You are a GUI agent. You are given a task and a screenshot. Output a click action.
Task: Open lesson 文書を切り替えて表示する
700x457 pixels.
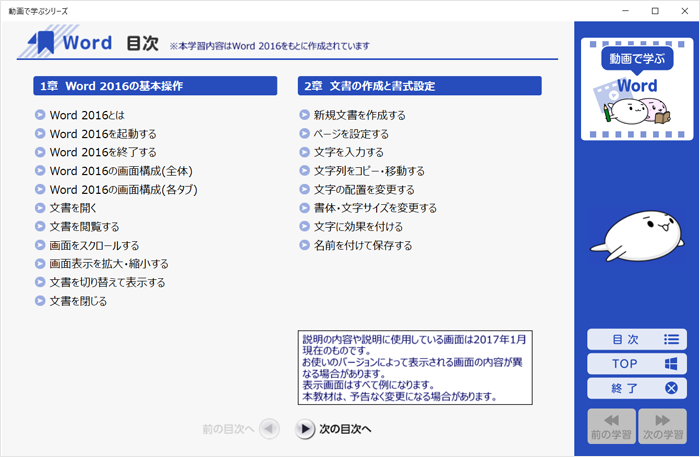click(x=108, y=283)
